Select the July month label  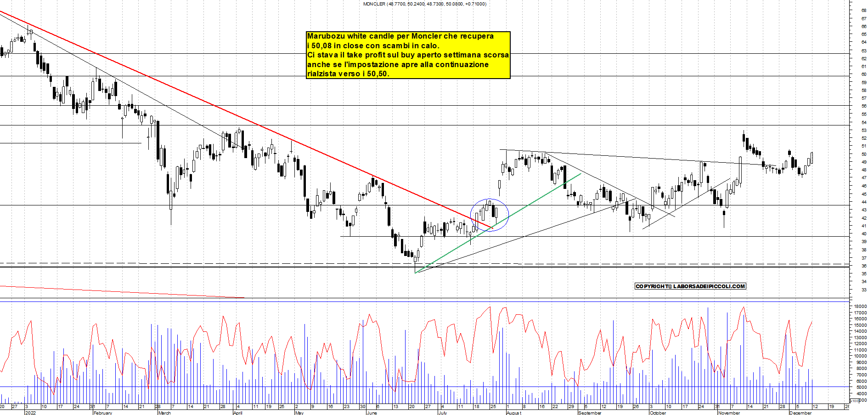tap(442, 413)
